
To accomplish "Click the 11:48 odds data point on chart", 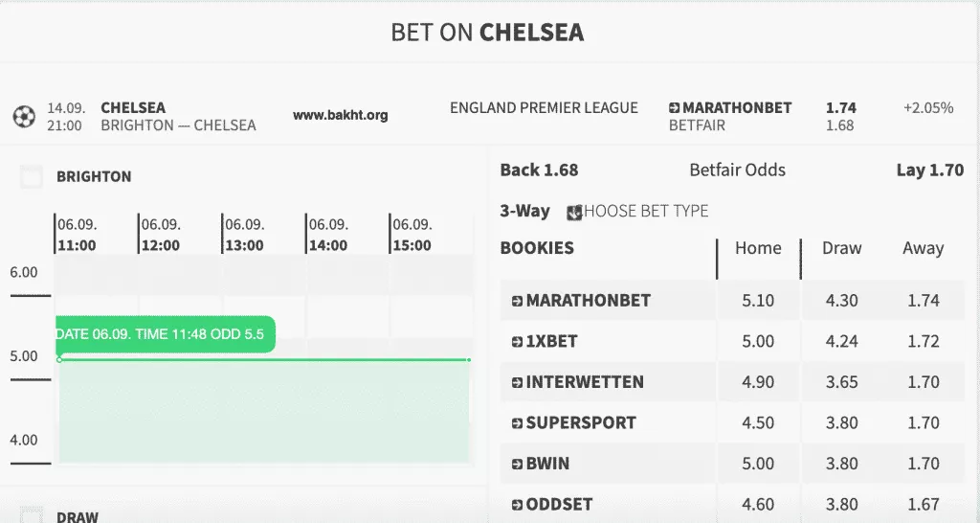I will pos(59,359).
